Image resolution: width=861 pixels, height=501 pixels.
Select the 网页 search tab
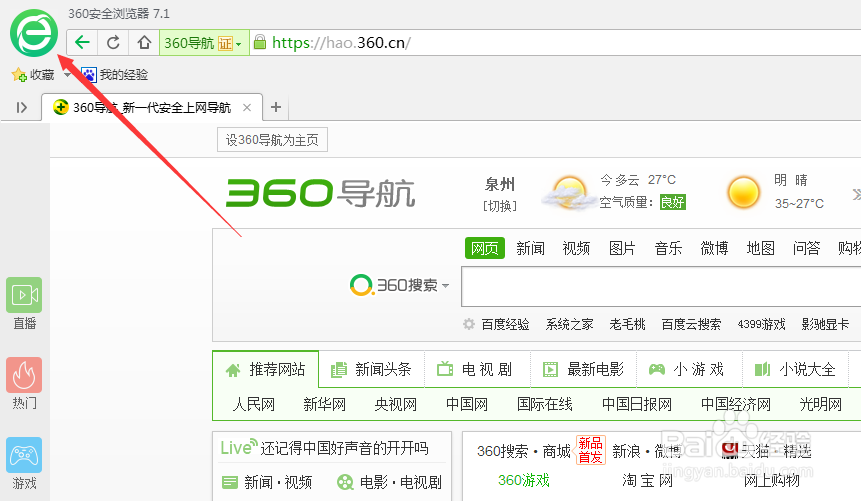point(484,248)
